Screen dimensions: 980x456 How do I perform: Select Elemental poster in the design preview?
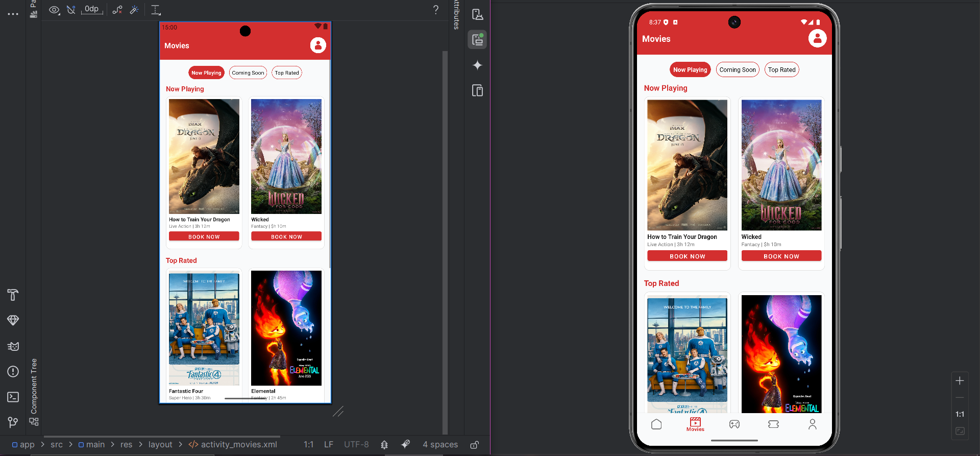coord(286,328)
